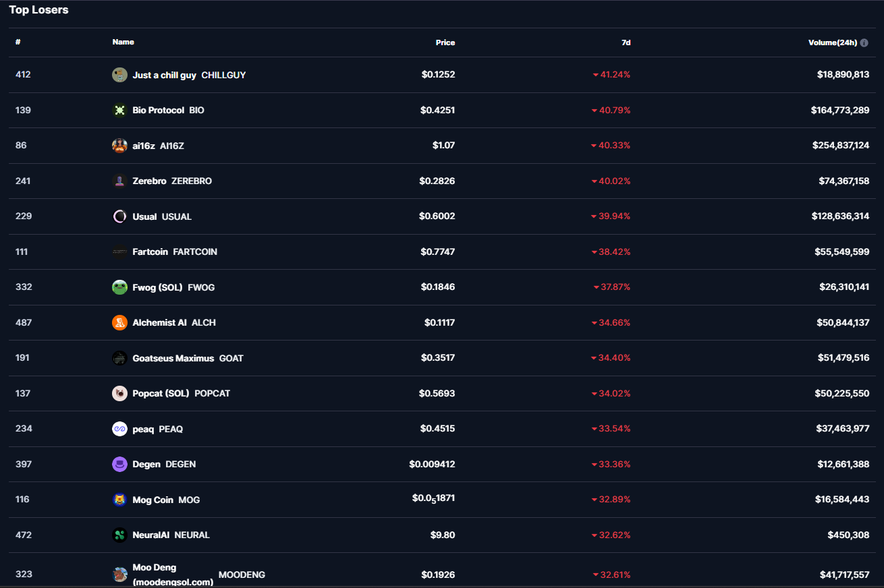Screen dimensions: 884x588
Task: Click the Degen purple hat icon
Action: tap(119, 464)
